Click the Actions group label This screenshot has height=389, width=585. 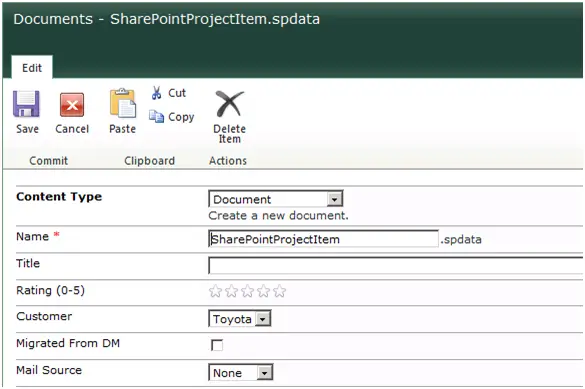point(228,161)
